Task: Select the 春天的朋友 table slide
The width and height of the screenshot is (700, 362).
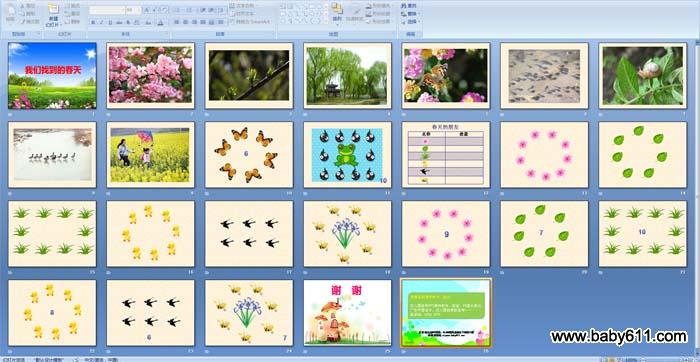Action: (x=446, y=155)
